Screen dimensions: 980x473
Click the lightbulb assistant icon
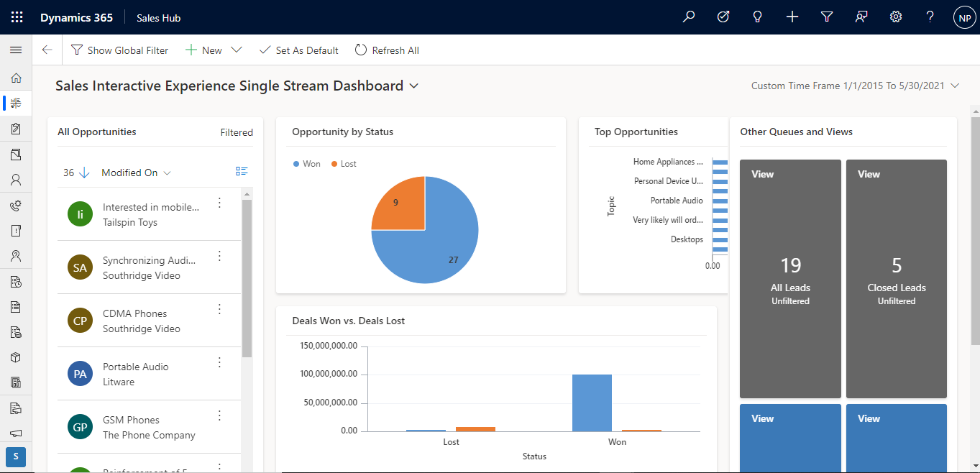tap(757, 17)
